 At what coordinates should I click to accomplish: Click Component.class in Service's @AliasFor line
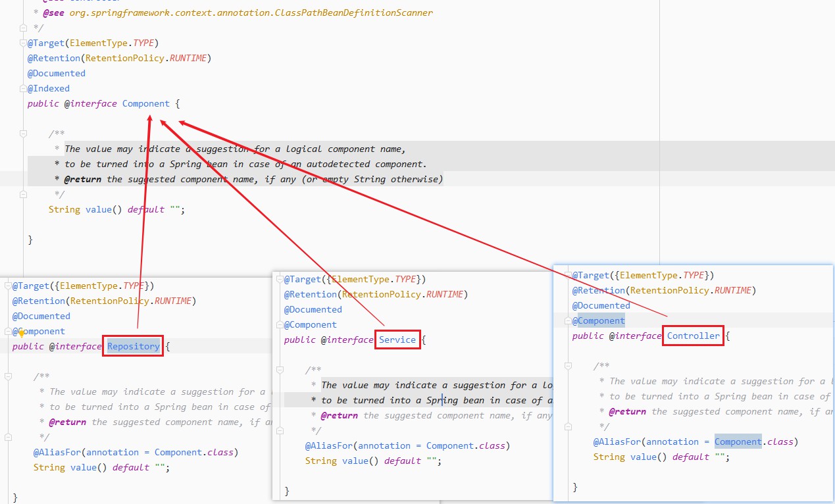pos(465,445)
